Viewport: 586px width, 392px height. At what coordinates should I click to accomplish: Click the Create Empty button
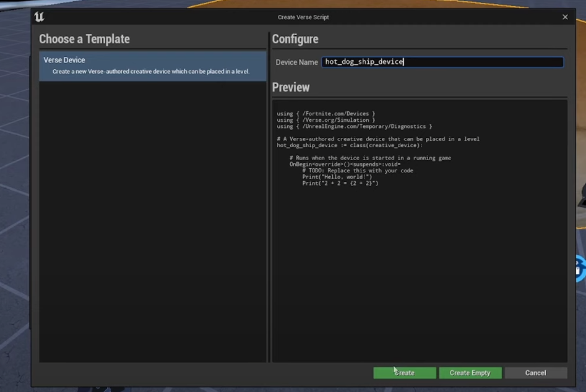[x=470, y=373]
